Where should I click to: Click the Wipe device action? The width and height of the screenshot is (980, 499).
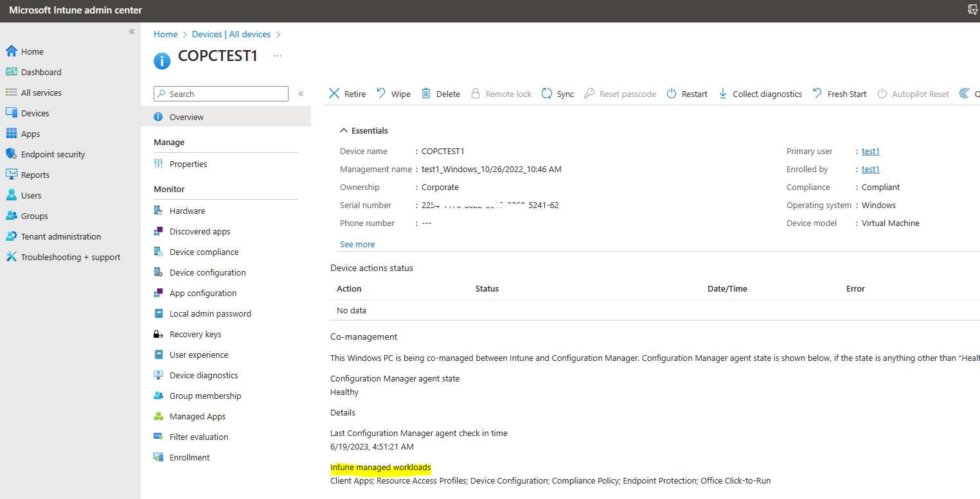[x=393, y=93]
